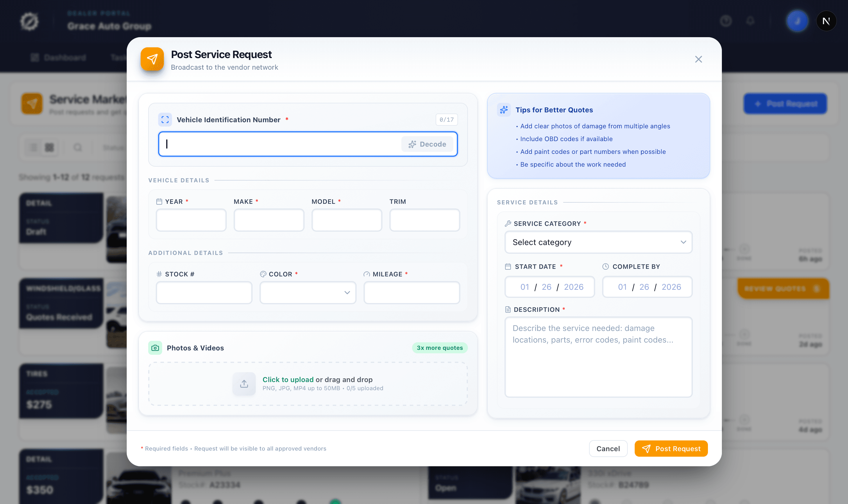Click the STOCK # input field
Viewport: 848px width, 504px height.
[x=204, y=292]
